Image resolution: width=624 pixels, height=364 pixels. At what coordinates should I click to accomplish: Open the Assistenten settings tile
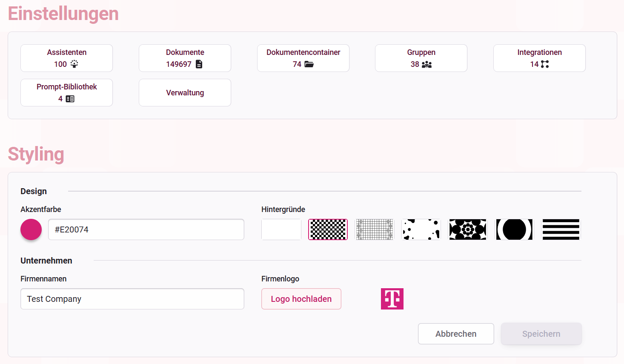coord(66,58)
